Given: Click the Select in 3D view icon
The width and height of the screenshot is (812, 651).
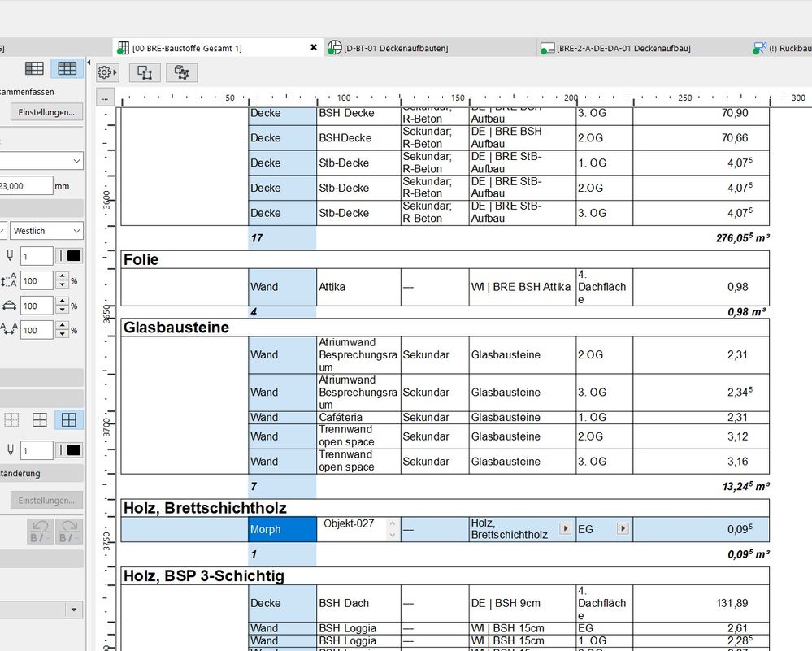Looking at the screenshot, I should pyautogui.click(x=181, y=72).
